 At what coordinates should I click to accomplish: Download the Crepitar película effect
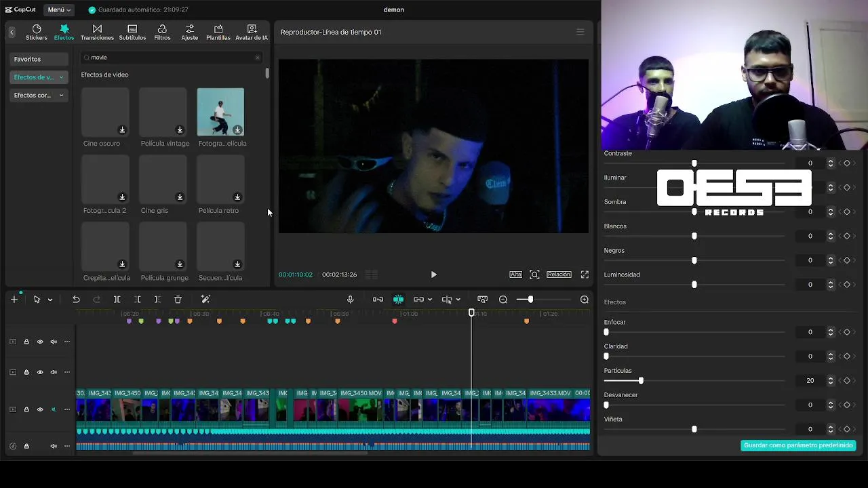pos(122,264)
